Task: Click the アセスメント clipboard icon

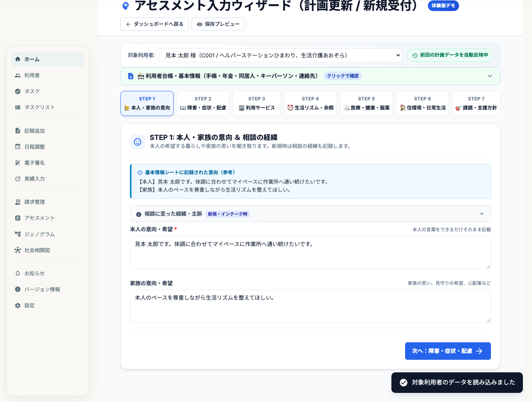Action: (x=17, y=218)
